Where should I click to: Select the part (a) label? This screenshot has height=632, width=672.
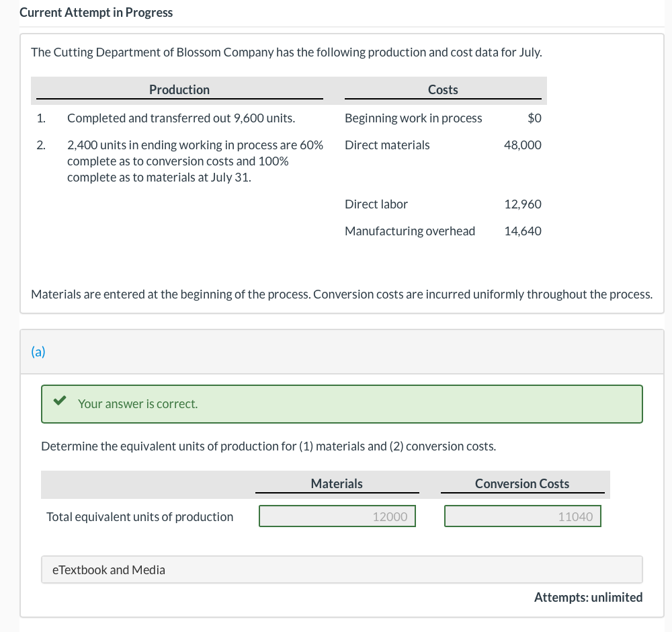[x=38, y=352]
